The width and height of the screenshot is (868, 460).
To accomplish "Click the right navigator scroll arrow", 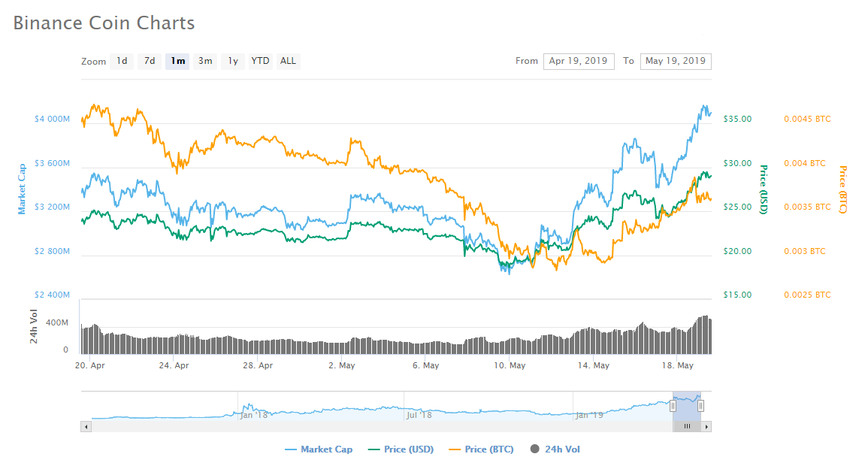I will coord(705,426).
